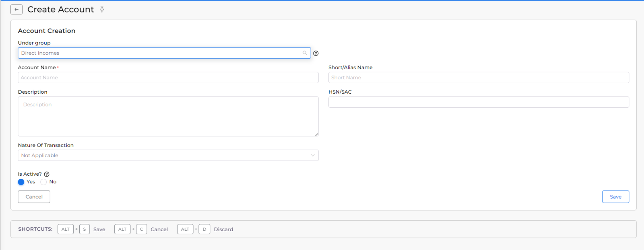The image size is (644, 250).
Task: Pin the Create Account page
Action: click(102, 10)
